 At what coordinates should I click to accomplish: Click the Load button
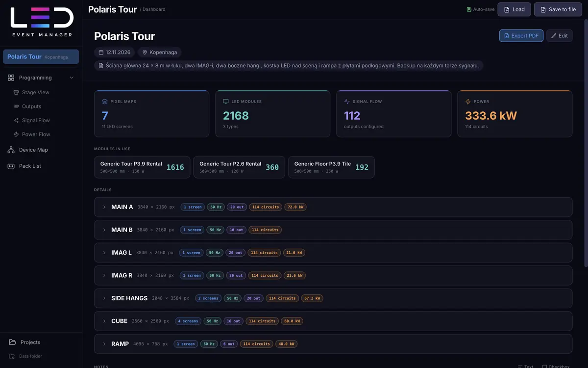514,9
